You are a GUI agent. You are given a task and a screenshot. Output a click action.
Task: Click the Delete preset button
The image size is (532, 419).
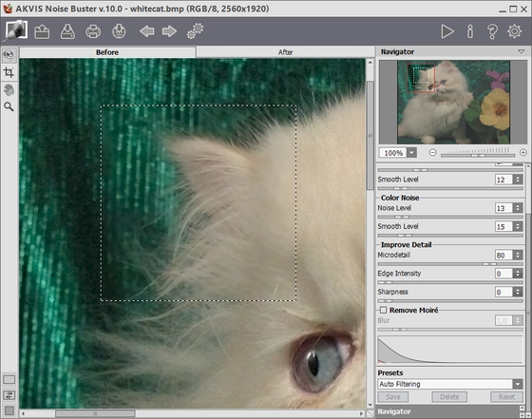(x=449, y=397)
